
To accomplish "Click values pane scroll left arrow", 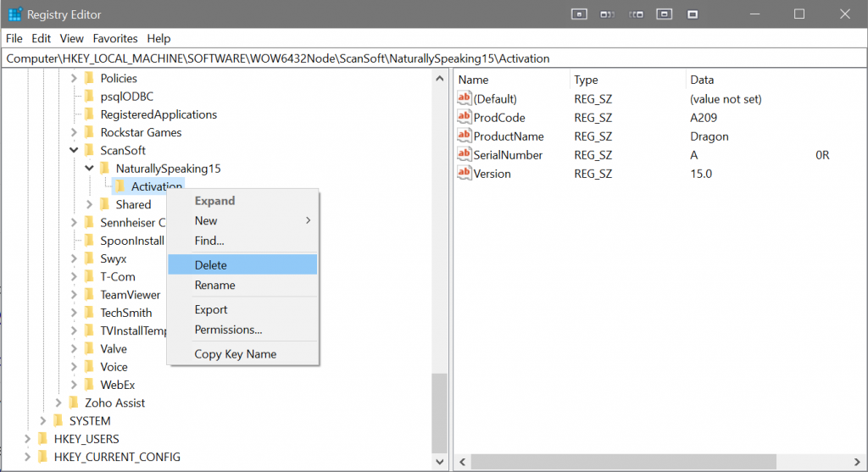I will pyautogui.click(x=462, y=462).
